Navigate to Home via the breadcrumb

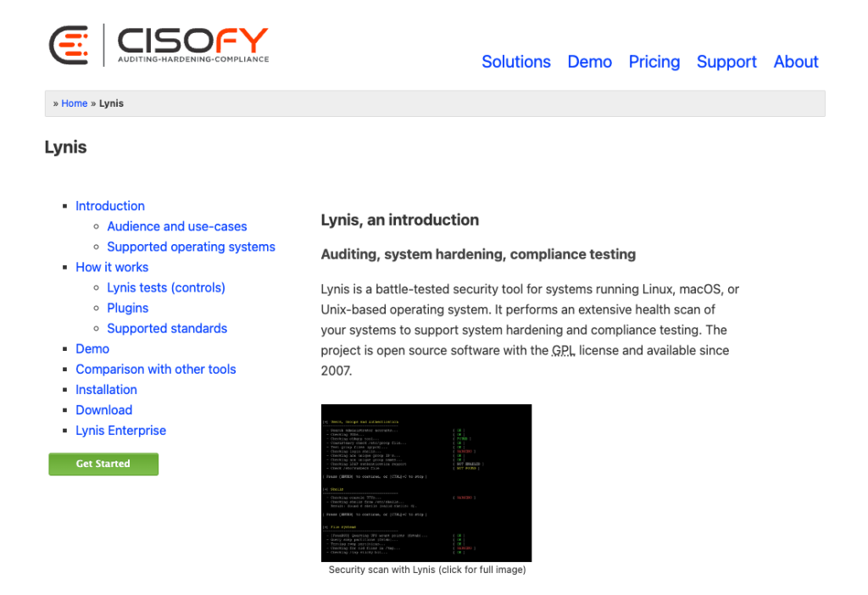pos(74,103)
